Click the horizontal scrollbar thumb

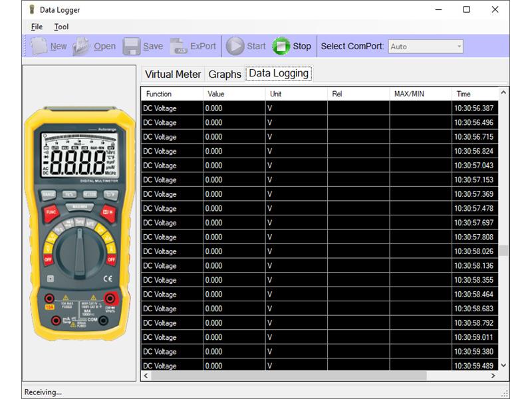tap(289, 376)
